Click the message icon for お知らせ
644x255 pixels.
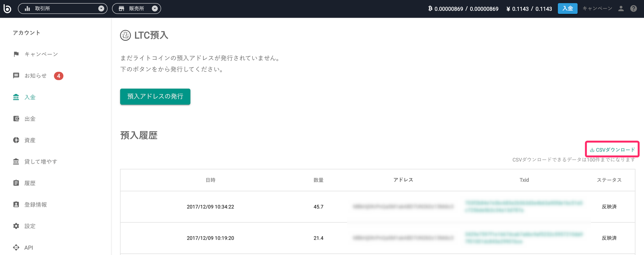pyautogui.click(x=16, y=75)
